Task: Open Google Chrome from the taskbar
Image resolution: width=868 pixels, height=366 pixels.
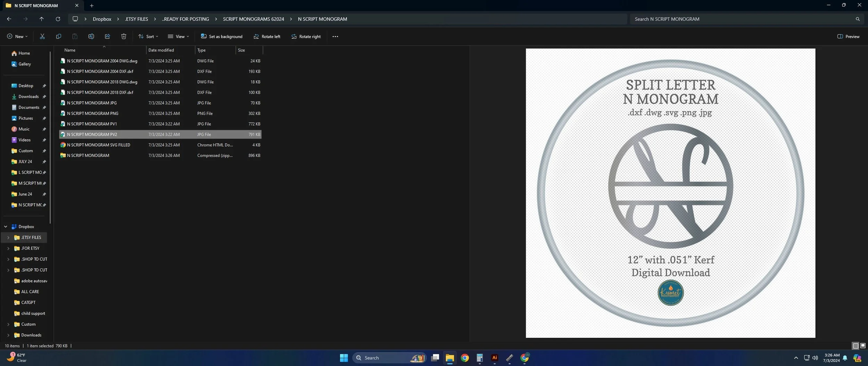Action: [x=465, y=358]
